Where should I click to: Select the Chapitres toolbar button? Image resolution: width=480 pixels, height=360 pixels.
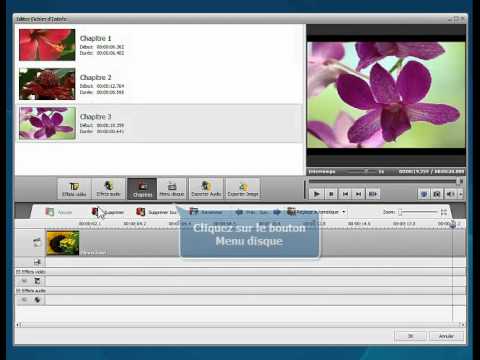pos(142,189)
